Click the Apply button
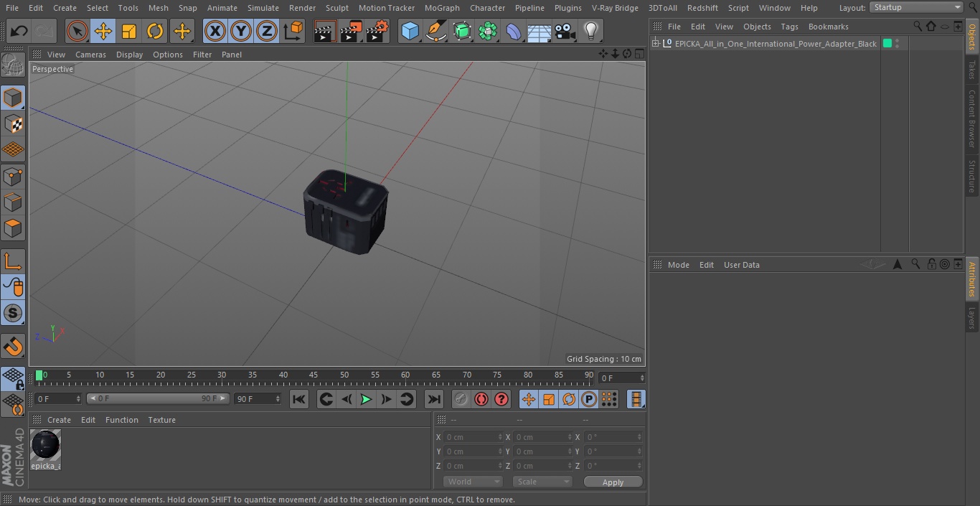Image resolution: width=980 pixels, height=506 pixels. pyautogui.click(x=613, y=482)
